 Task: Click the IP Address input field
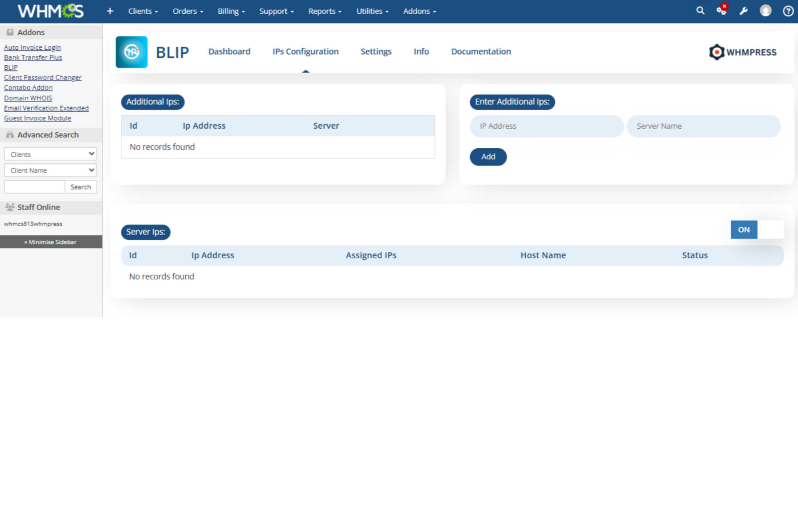tap(546, 126)
